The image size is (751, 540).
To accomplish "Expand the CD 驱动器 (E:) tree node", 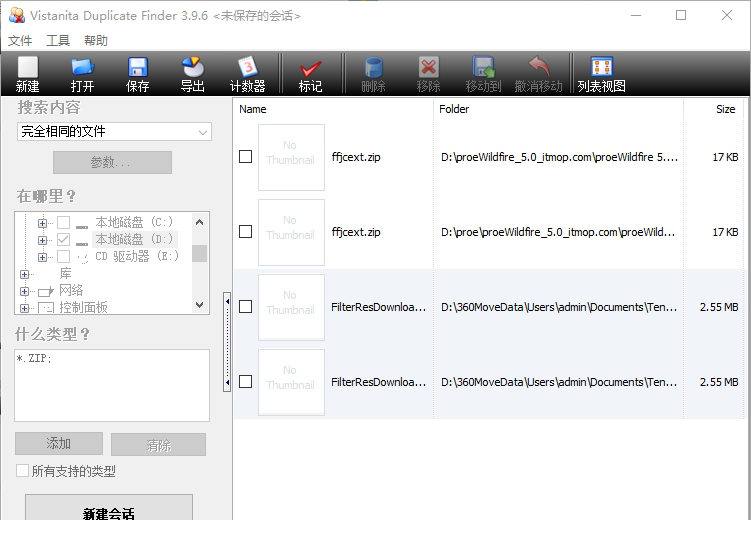I will (x=42, y=257).
